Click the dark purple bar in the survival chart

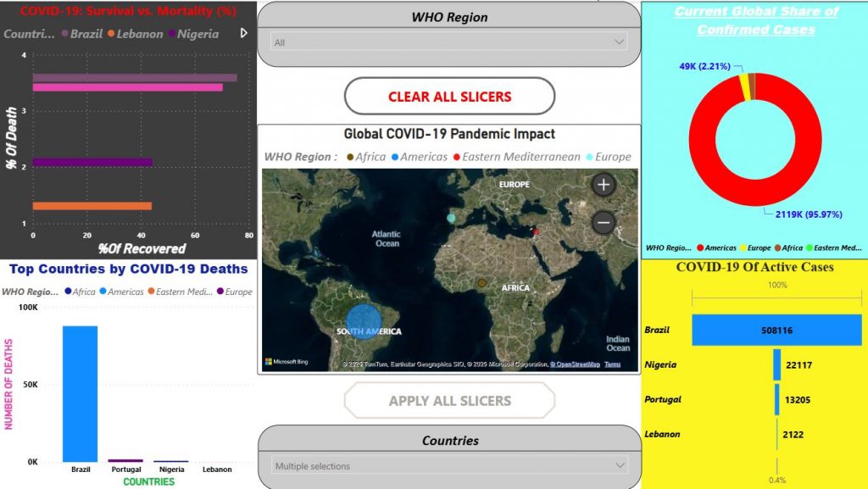point(92,162)
